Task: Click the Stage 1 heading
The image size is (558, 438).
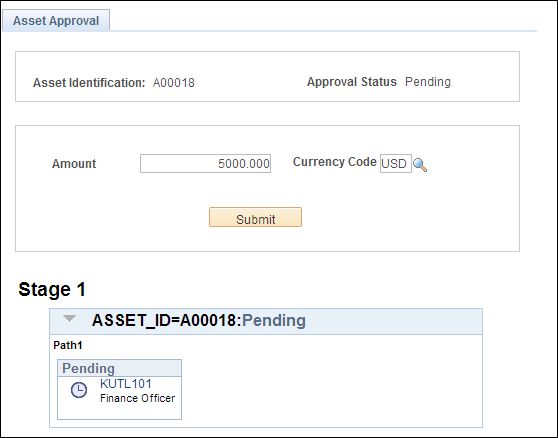Action: click(x=52, y=289)
